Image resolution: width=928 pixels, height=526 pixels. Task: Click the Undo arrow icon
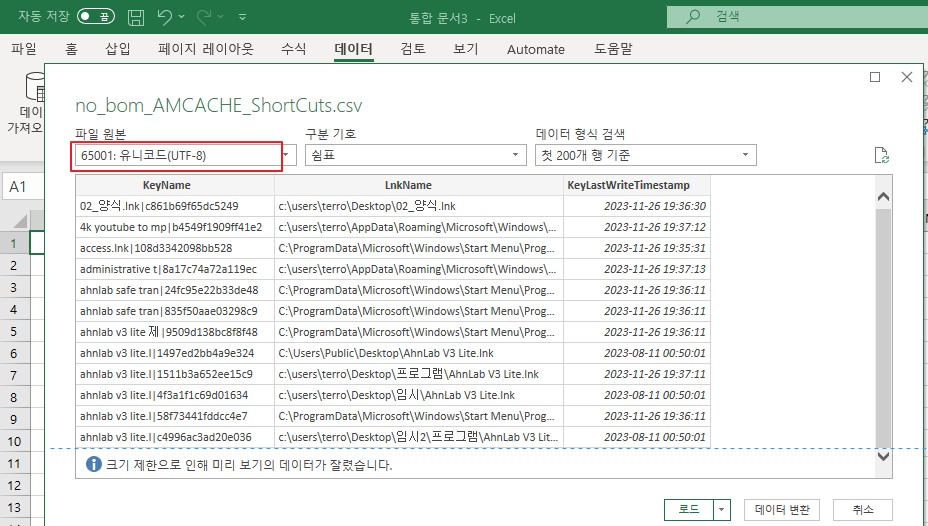pyautogui.click(x=165, y=17)
